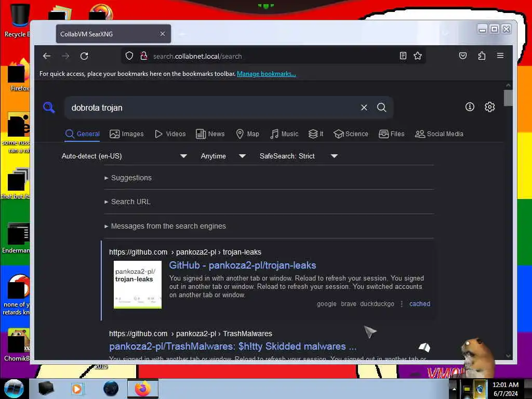Open the SafeSearch: Strict dropdown
The image size is (532, 399).
point(299,156)
